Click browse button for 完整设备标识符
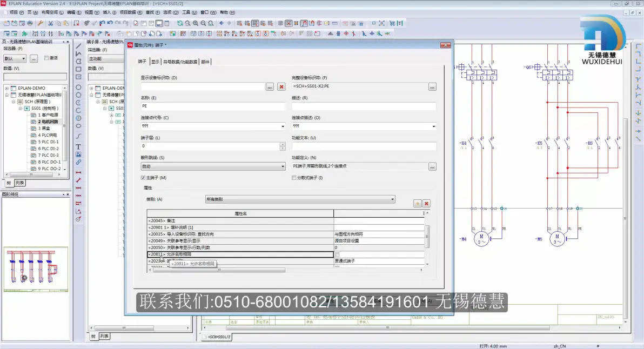This screenshot has width=644, height=349. pos(432,86)
